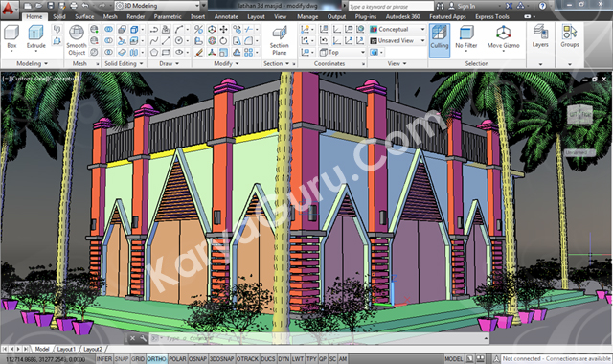Open the Unsaved View dropdown
The width and height of the screenshot is (613, 364).
point(397,40)
